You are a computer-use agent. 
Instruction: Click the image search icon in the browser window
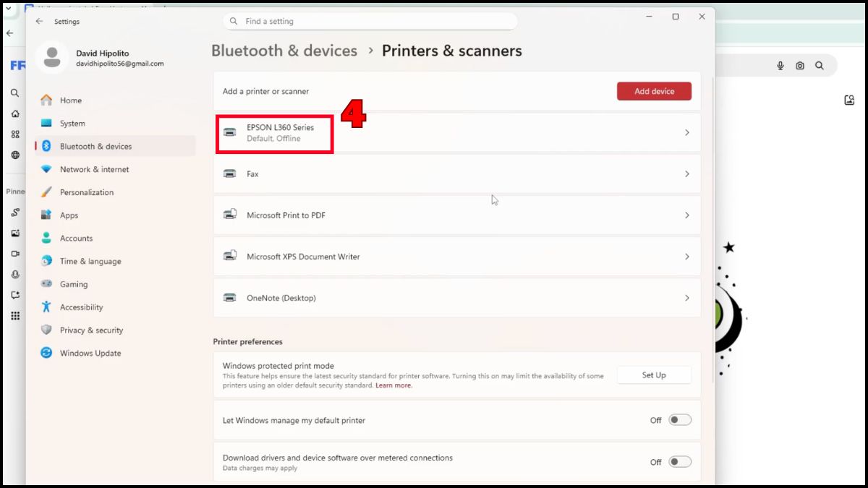[849, 100]
